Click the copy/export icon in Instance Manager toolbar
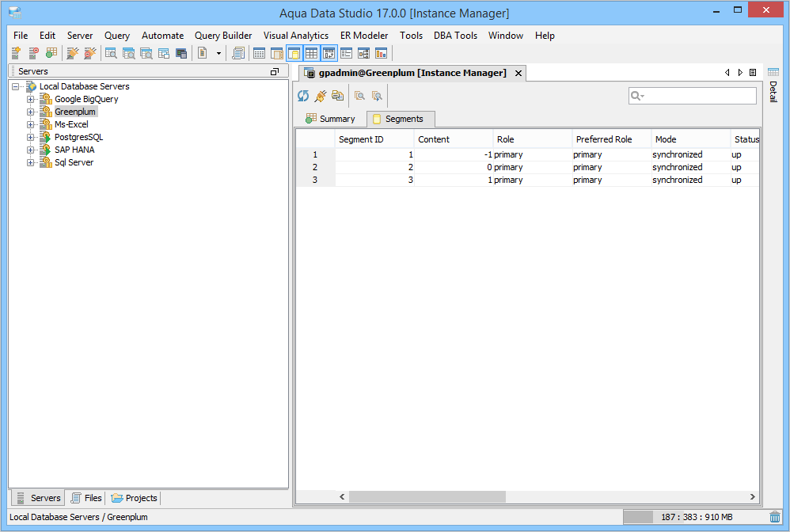This screenshot has height=532, width=790. pos(337,96)
